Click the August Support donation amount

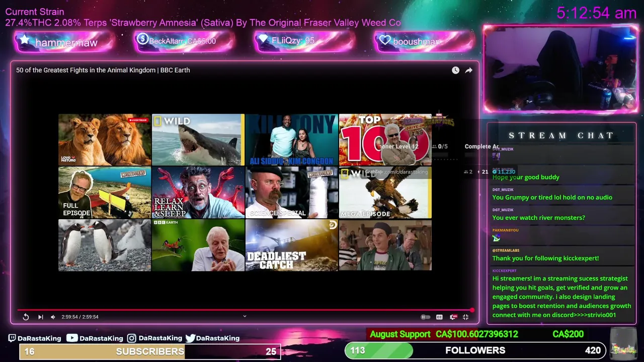tap(476, 334)
